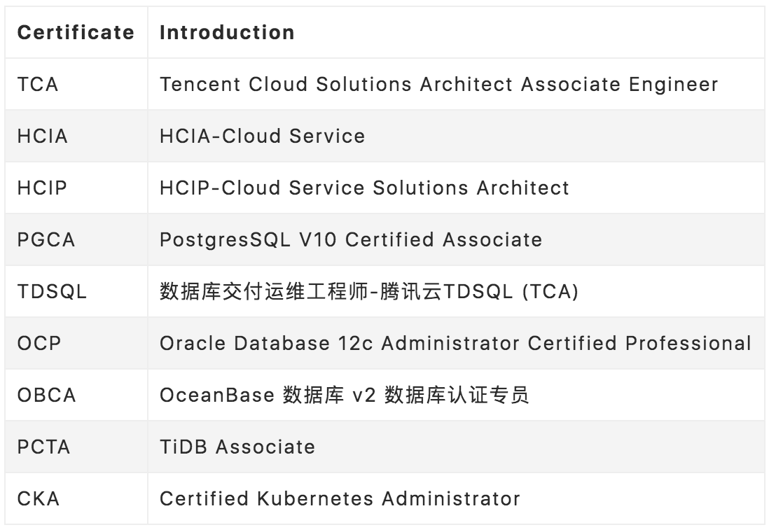Click the PCTA certificate cell

pyautogui.click(x=44, y=447)
